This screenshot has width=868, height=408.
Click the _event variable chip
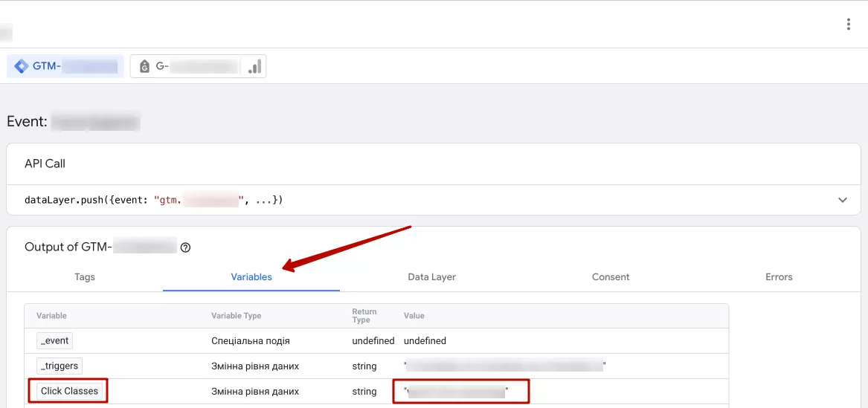[55, 340]
